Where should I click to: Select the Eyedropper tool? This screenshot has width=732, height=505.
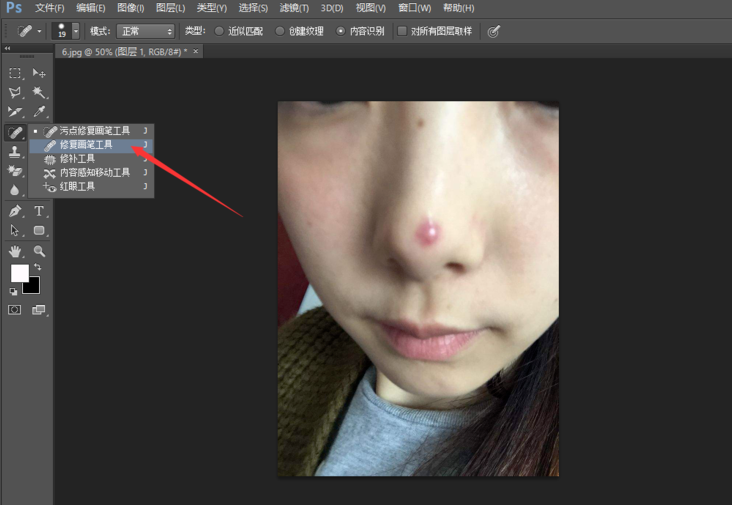coord(39,112)
